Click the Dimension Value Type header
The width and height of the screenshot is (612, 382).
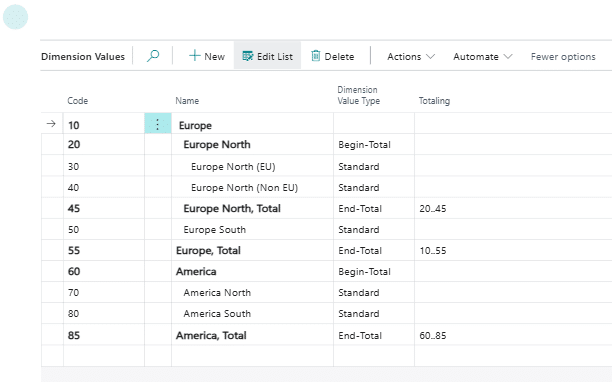coord(358,95)
